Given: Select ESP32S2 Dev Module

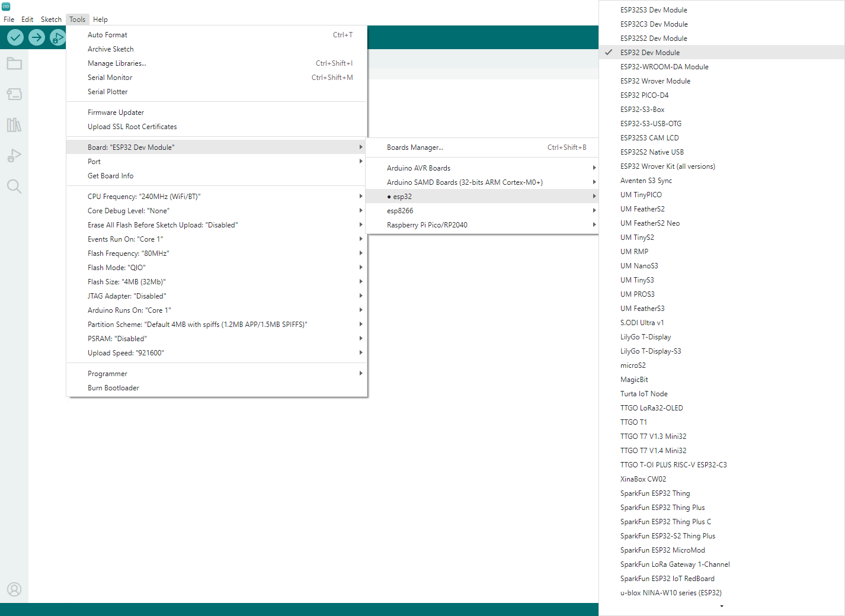Looking at the screenshot, I should pos(722,38).
